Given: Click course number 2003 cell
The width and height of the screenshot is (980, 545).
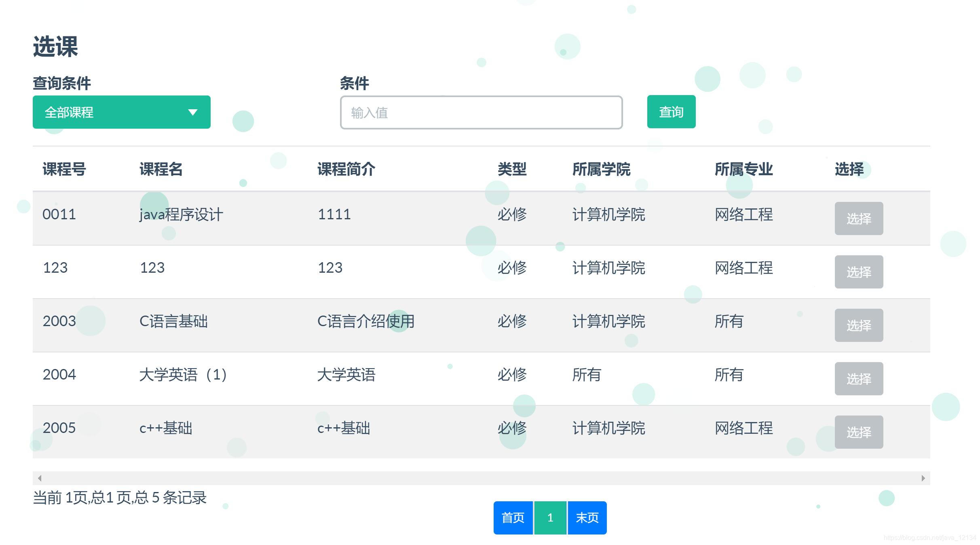Looking at the screenshot, I should pyautogui.click(x=59, y=321).
